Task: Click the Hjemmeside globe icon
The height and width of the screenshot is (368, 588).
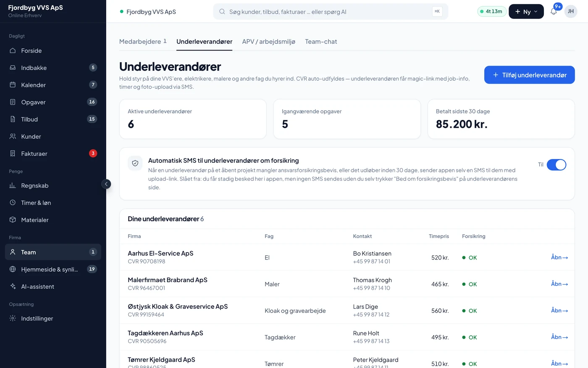Action: 13,269
